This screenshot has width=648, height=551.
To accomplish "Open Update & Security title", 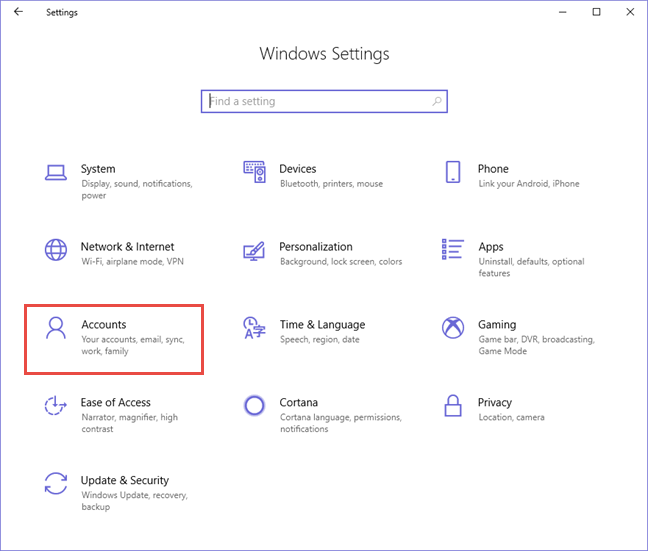I will [125, 480].
